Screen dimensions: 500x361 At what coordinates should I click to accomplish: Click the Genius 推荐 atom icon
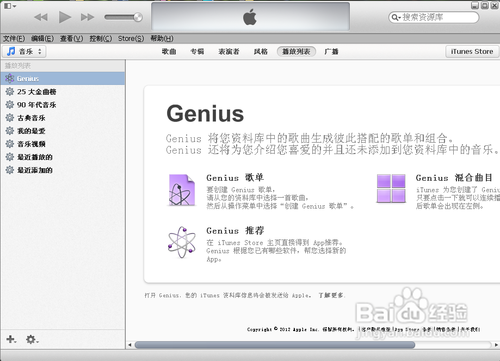(x=182, y=242)
